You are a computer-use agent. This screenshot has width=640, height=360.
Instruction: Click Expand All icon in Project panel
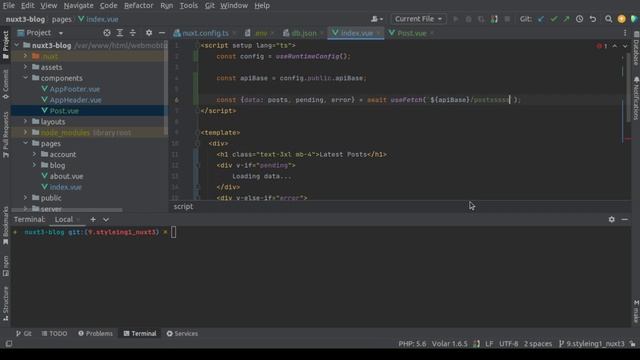point(120,33)
